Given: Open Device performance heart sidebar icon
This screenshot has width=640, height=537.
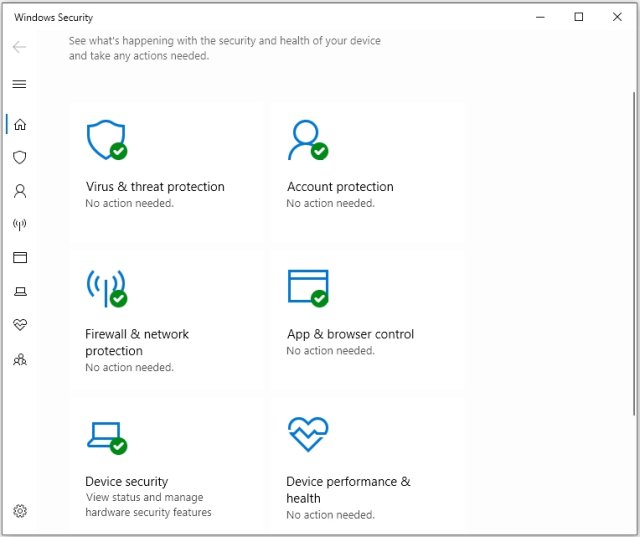Looking at the screenshot, I should [x=20, y=325].
